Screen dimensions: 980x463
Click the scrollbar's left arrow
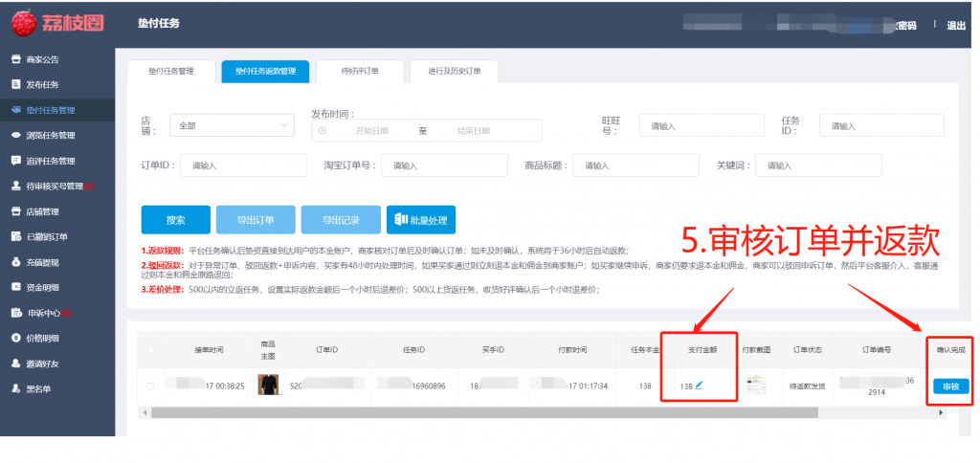point(144,412)
